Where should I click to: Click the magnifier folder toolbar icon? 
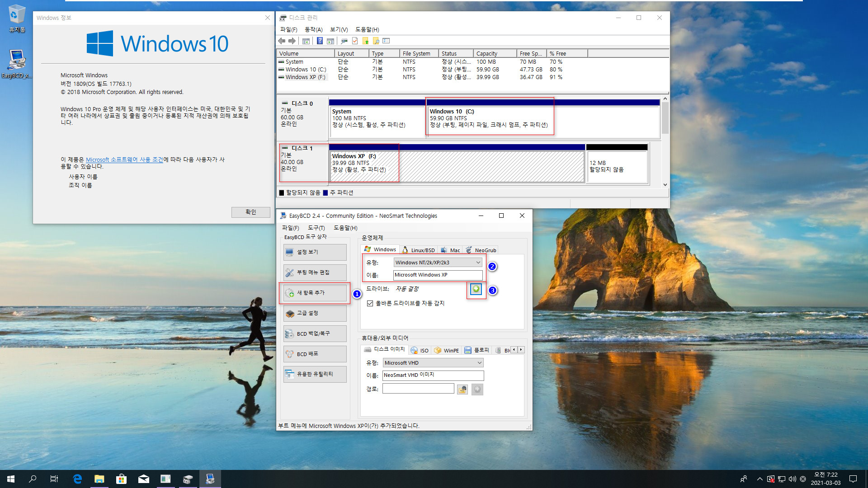click(x=376, y=41)
